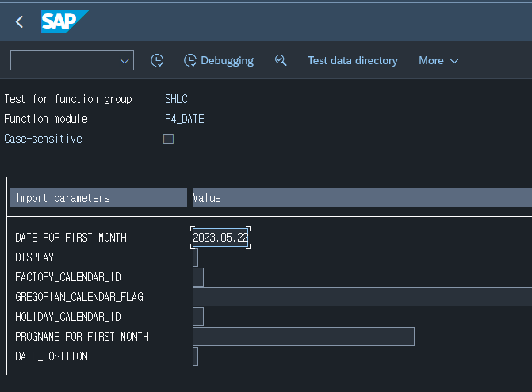This screenshot has width=532, height=392.
Task: Click the Import parameters column header
Action: 98,198
